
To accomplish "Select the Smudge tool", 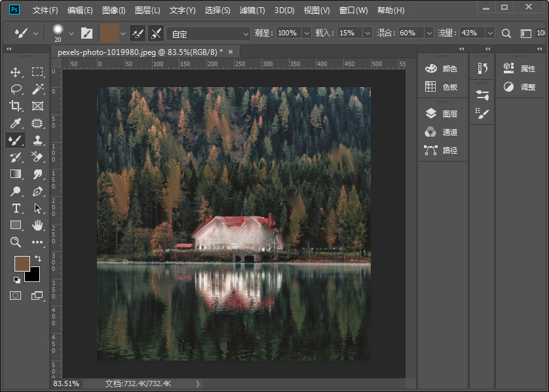I will pyautogui.click(x=37, y=174).
